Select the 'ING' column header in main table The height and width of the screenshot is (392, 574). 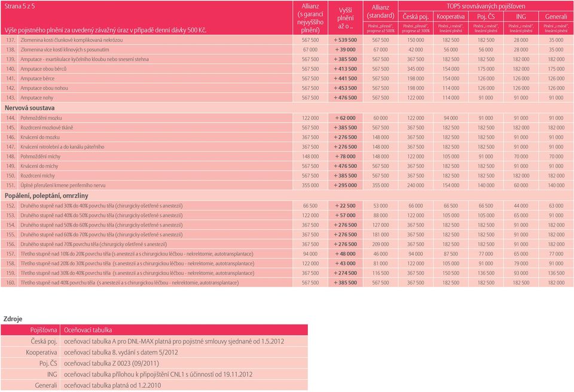tap(521, 17)
